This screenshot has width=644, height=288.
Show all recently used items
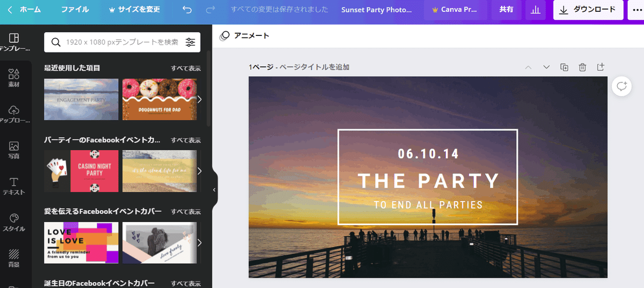pos(186,68)
